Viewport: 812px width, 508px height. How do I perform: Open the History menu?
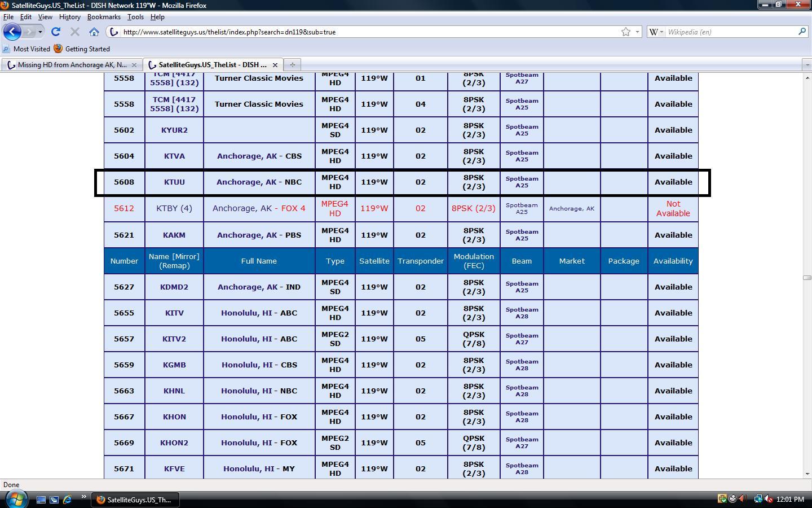point(70,17)
